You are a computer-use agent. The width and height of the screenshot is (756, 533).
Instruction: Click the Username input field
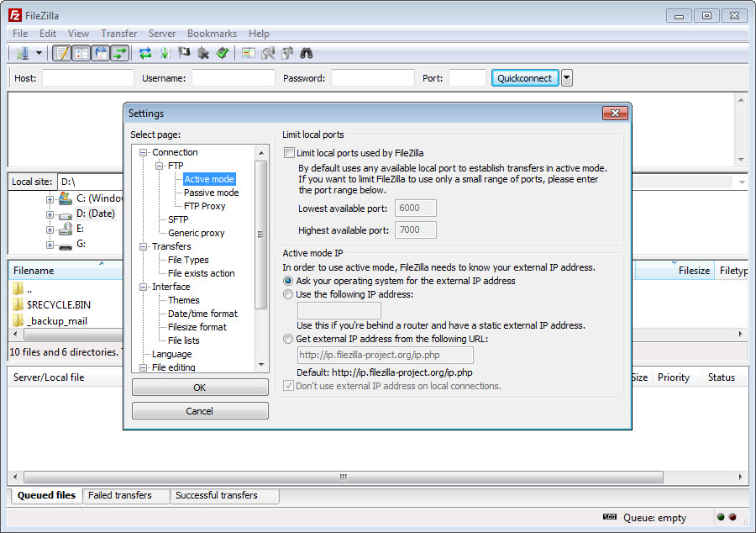(x=234, y=78)
